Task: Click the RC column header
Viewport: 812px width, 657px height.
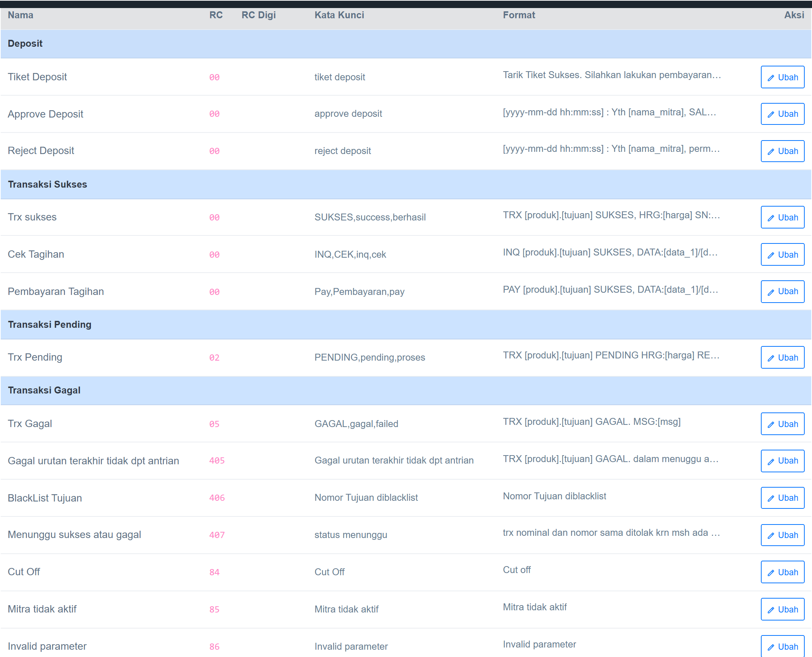Action: tap(216, 15)
